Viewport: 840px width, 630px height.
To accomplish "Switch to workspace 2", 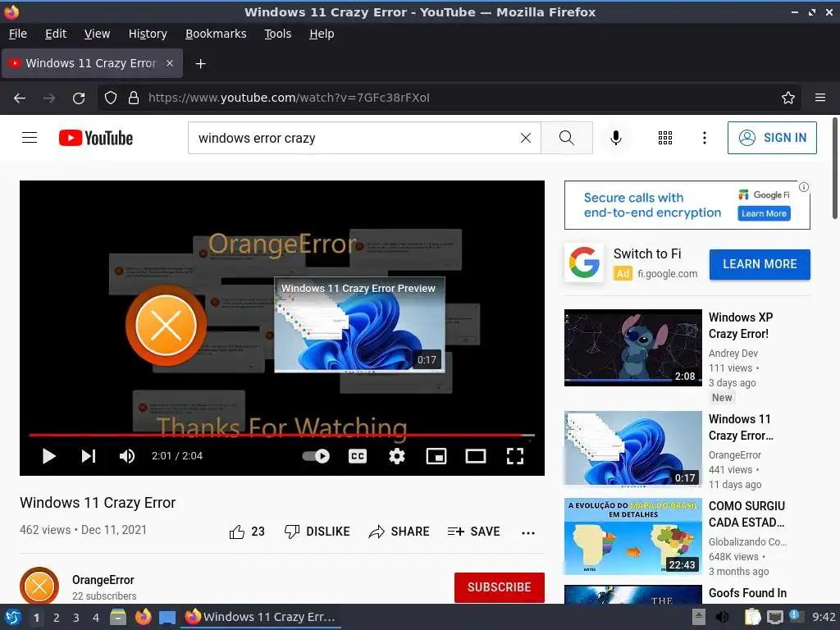I will [57, 618].
